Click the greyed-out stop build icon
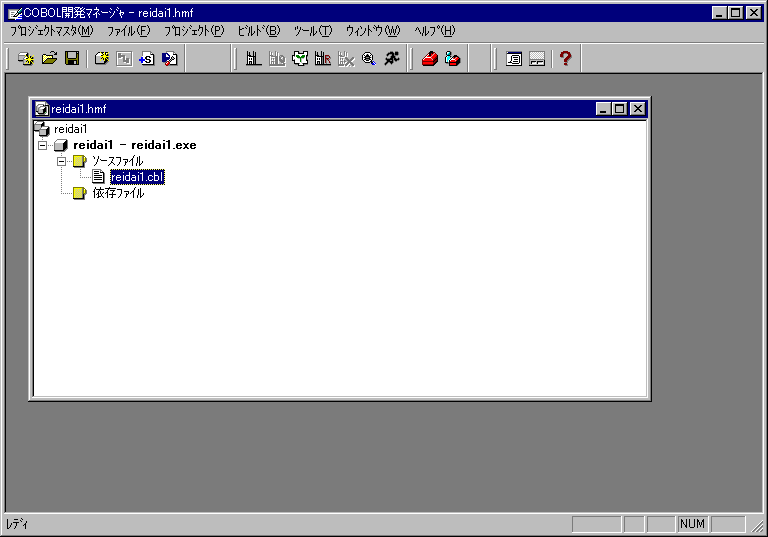 coord(346,59)
